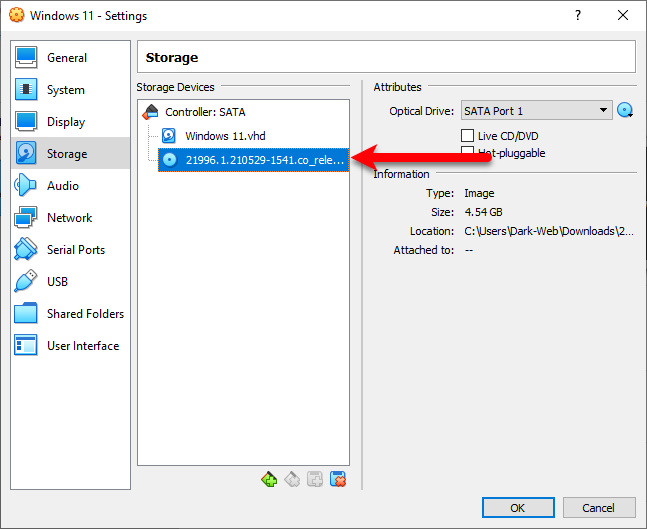Select the 21996.1.210529-1541 ISO optical disc
This screenshot has width=647, height=529.
(253, 160)
